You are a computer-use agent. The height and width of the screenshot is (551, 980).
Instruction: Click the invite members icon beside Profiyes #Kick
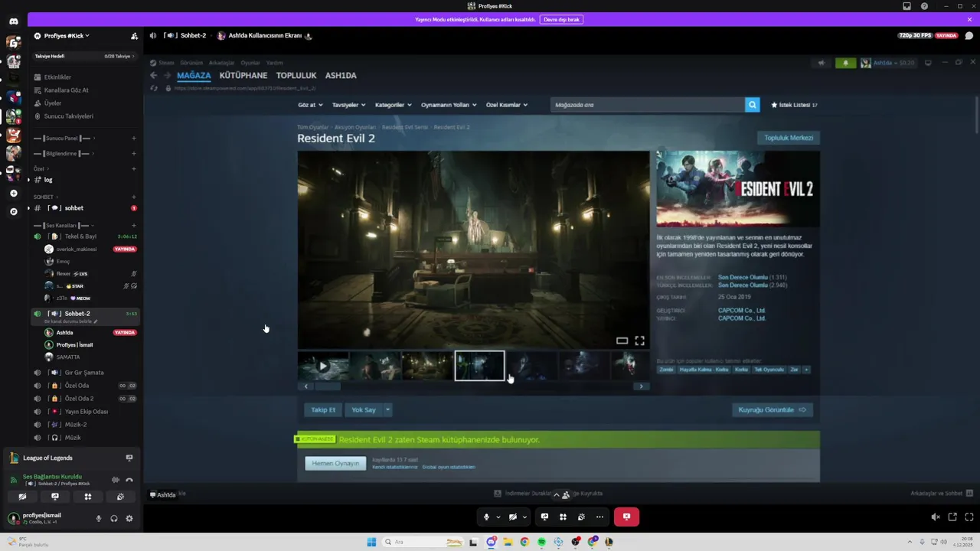point(134,36)
